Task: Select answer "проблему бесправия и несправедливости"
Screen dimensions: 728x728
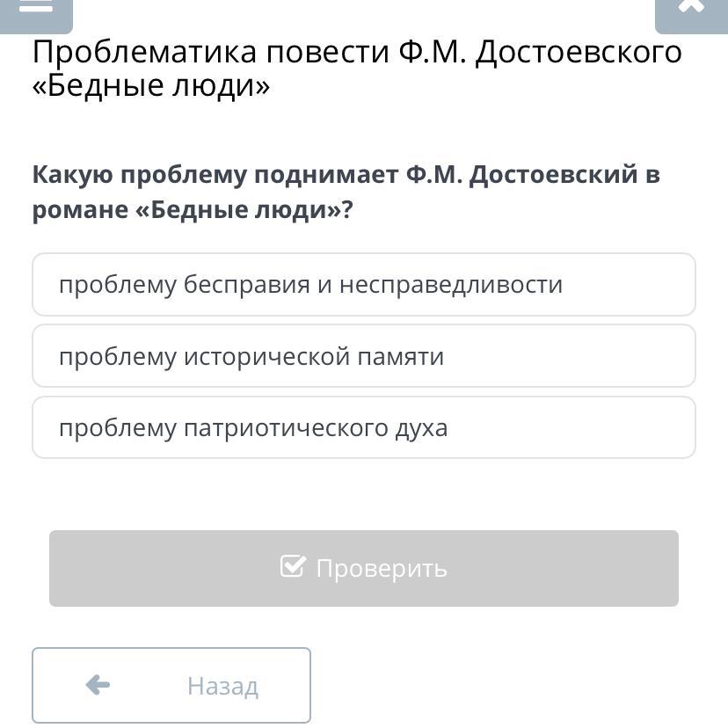Action: tap(363, 285)
